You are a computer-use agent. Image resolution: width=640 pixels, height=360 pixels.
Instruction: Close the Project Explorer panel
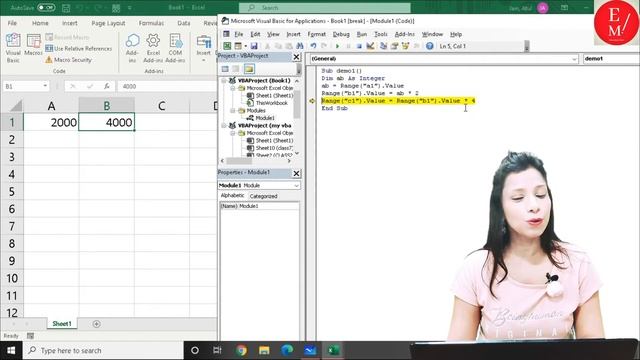coord(296,57)
